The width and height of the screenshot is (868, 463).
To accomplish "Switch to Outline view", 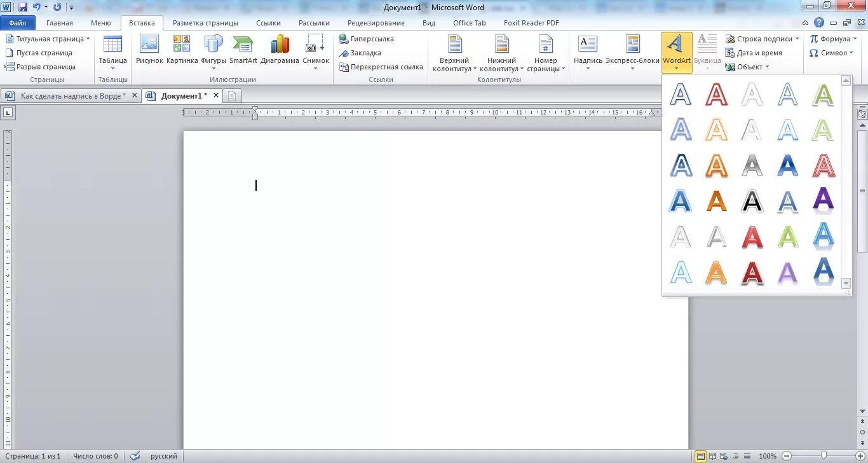I will tap(734, 456).
